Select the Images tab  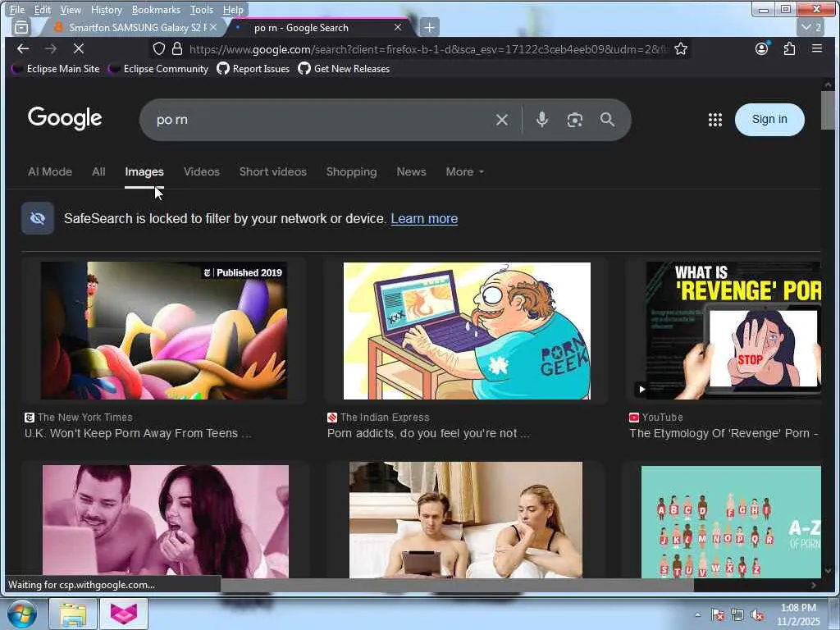coord(144,172)
